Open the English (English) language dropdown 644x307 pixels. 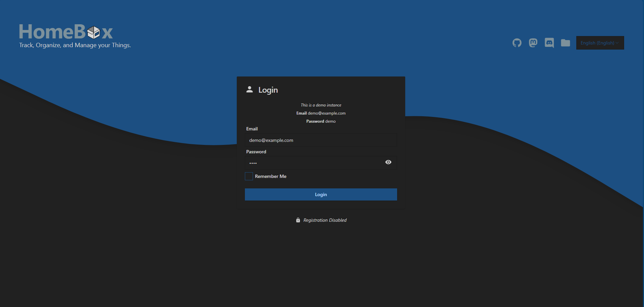pyautogui.click(x=600, y=43)
